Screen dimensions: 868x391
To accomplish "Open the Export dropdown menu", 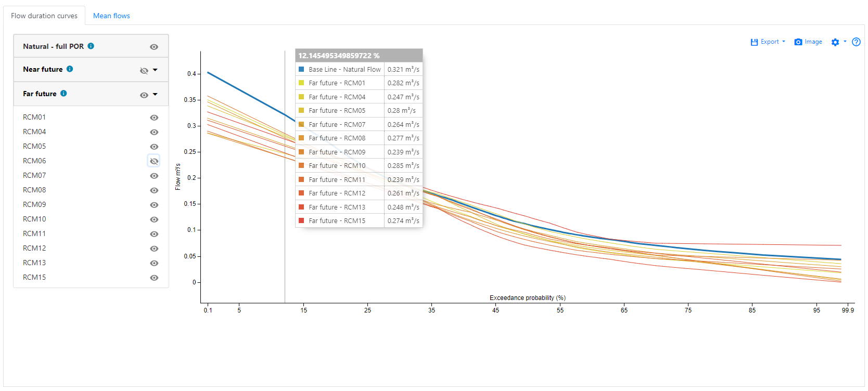I will tap(768, 42).
